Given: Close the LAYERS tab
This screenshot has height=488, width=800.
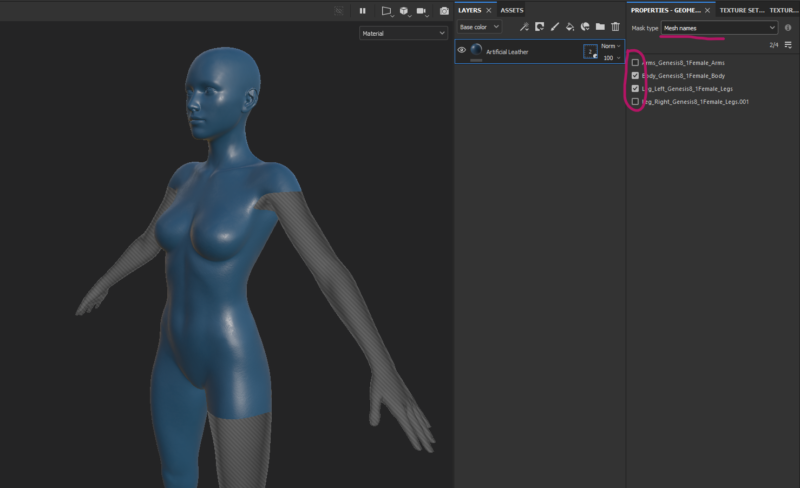Looking at the screenshot, I should [488, 10].
